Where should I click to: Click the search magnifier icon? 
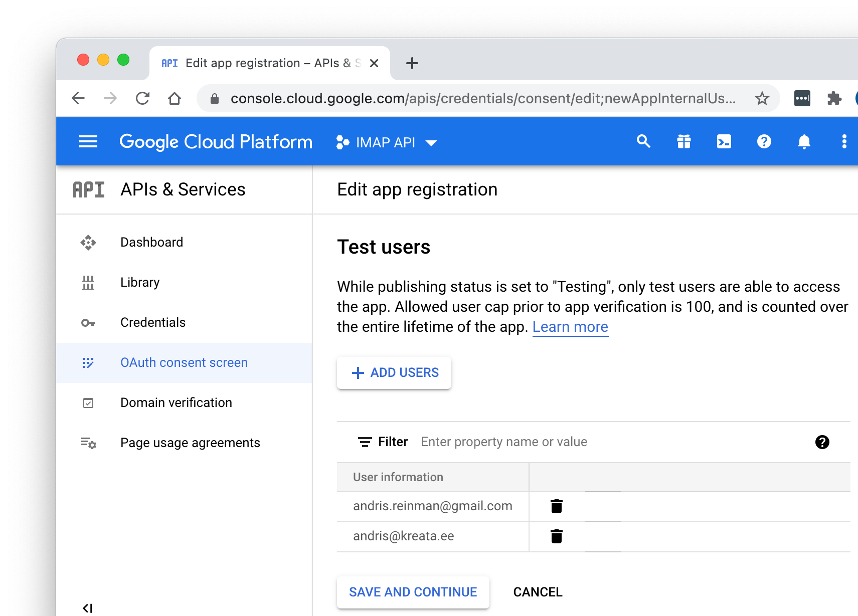pyautogui.click(x=643, y=142)
